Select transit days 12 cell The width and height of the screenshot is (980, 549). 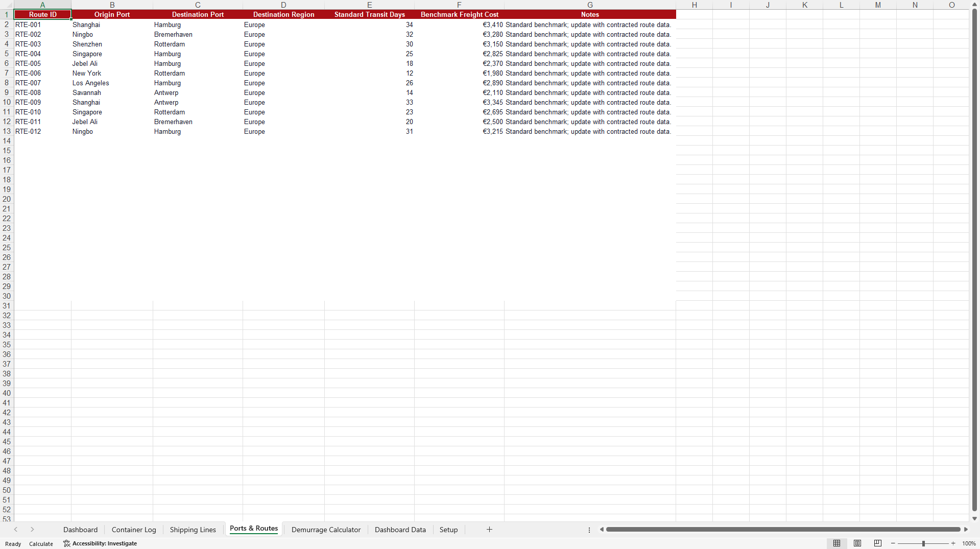(x=369, y=73)
